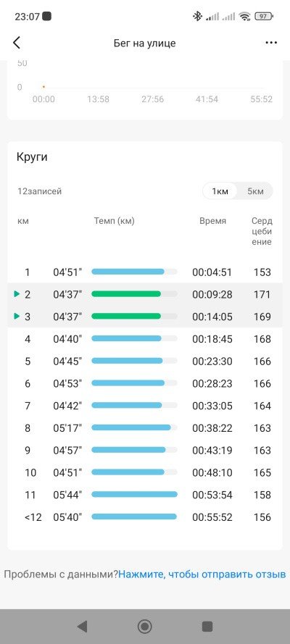This screenshot has width=290, height=644.
Task: Switch laps view to 5км
Action: click(x=255, y=191)
